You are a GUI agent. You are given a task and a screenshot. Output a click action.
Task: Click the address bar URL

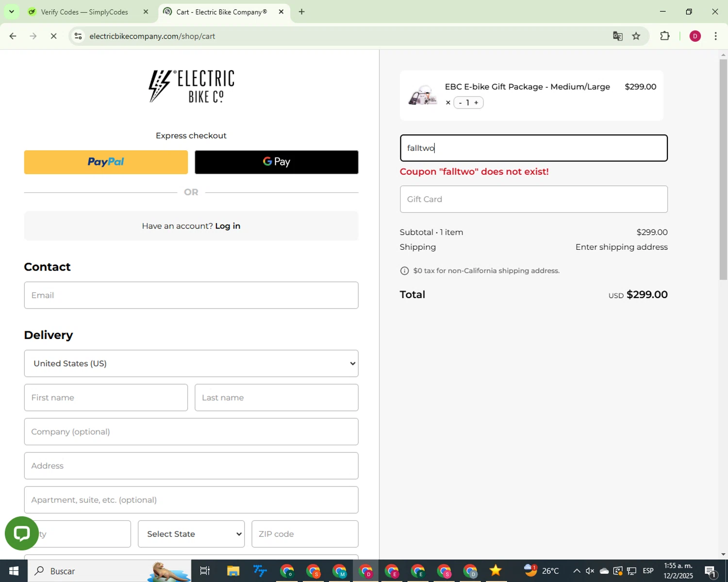tap(152, 36)
